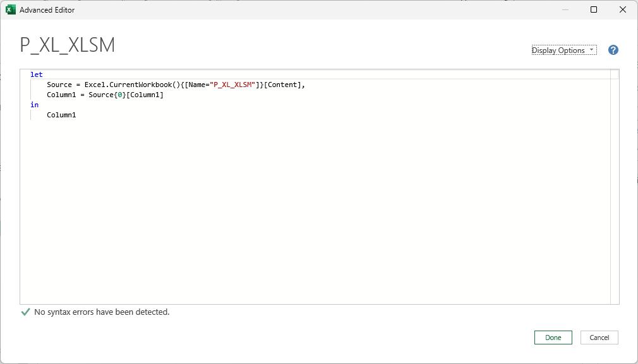The width and height of the screenshot is (638, 364).
Task: Click the green syntax check mark icon
Action: click(x=25, y=312)
